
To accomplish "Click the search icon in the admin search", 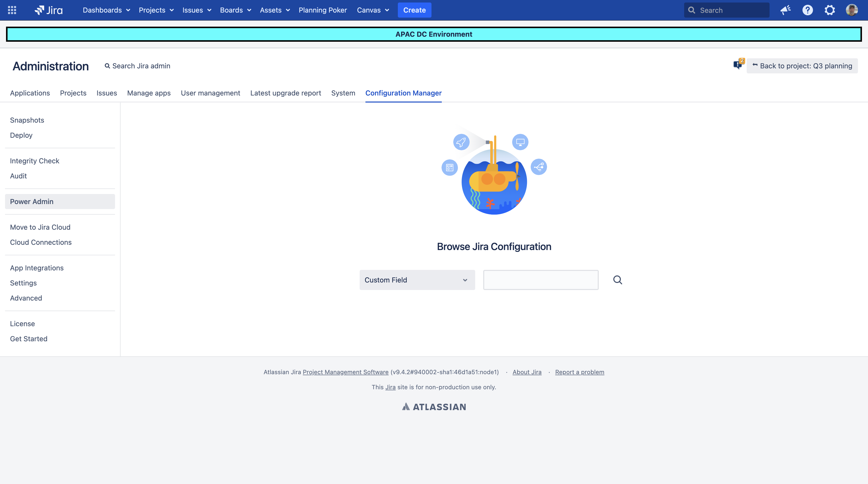I will coord(107,66).
